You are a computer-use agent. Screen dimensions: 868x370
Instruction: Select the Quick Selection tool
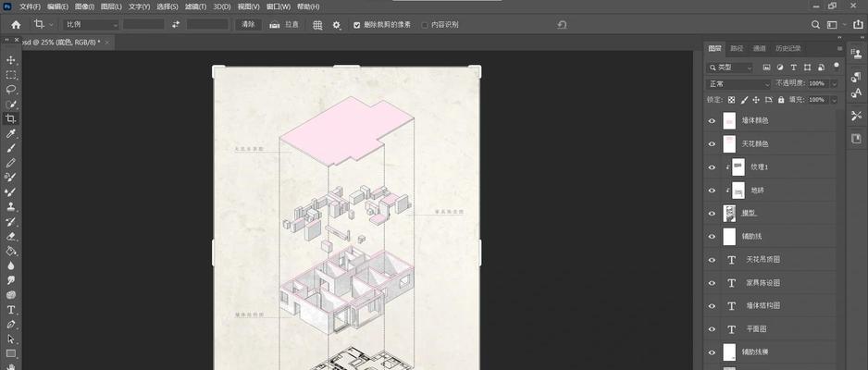point(10,104)
